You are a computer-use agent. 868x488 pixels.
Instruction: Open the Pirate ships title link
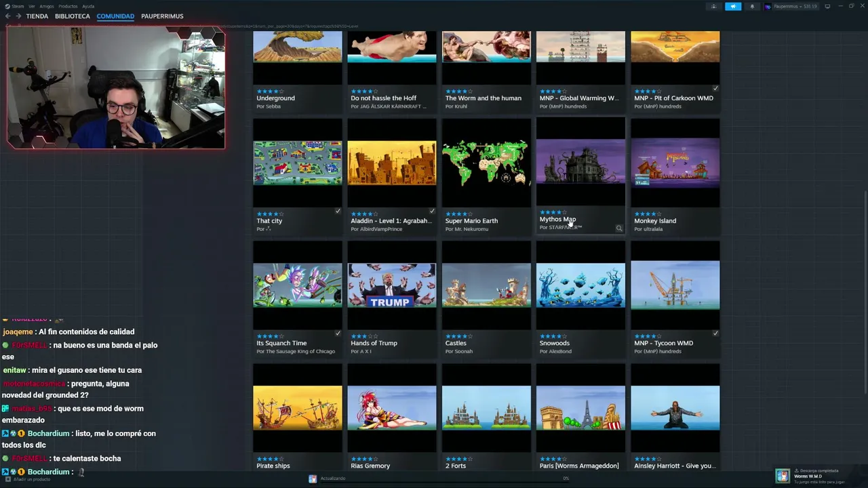tap(273, 466)
